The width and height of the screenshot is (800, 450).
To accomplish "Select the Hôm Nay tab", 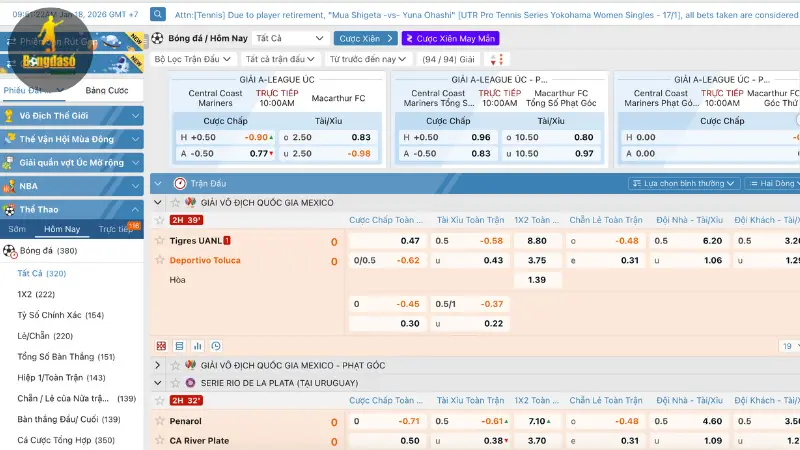I will click(x=62, y=229).
